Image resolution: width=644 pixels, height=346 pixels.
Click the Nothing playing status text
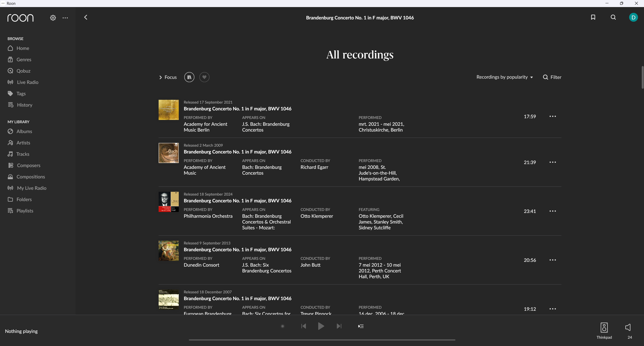21,331
